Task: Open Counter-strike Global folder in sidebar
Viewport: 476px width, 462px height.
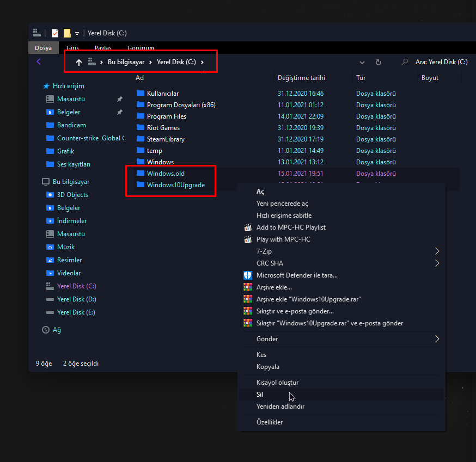Action: tap(91, 138)
